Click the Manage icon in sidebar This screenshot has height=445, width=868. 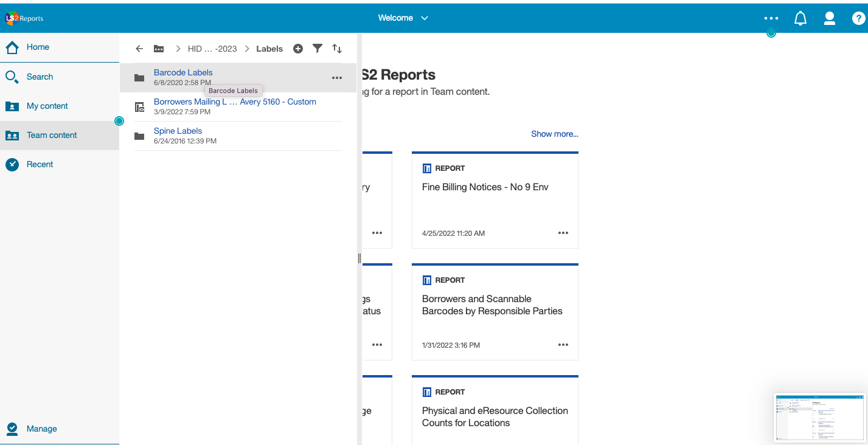(x=12, y=429)
